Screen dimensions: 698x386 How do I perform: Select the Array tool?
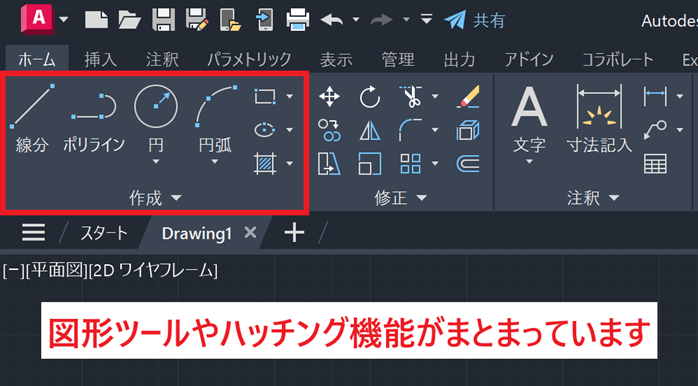click(x=410, y=163)
